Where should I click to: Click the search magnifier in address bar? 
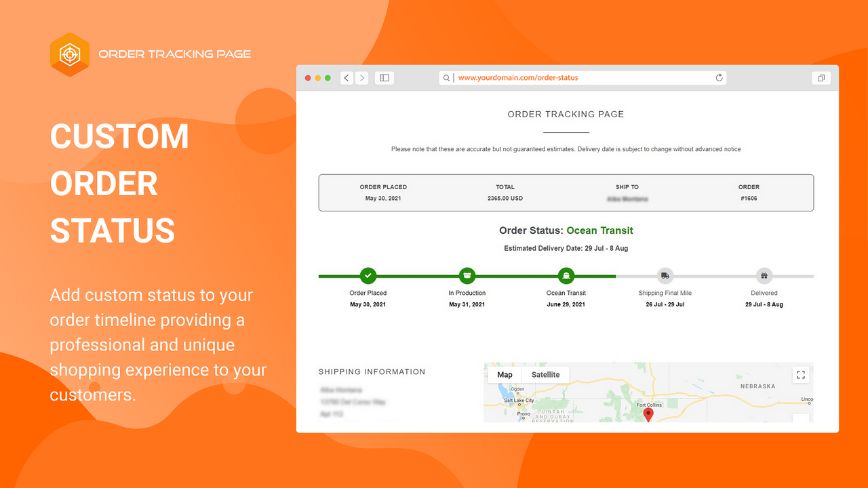447,78
